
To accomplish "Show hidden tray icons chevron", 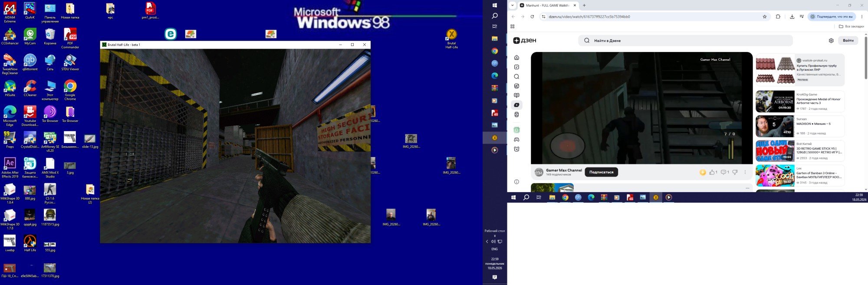I will click(487, 242).
